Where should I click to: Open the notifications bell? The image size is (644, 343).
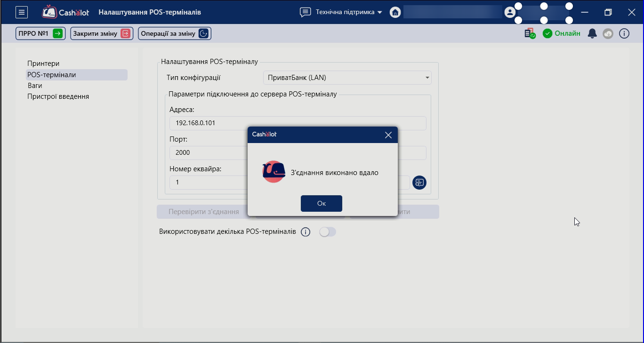coord(592,33)
